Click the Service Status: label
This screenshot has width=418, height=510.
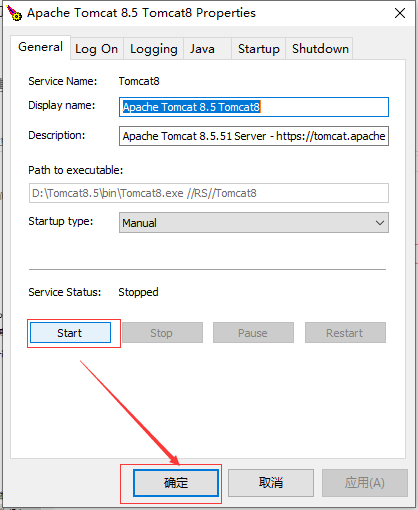65,292
